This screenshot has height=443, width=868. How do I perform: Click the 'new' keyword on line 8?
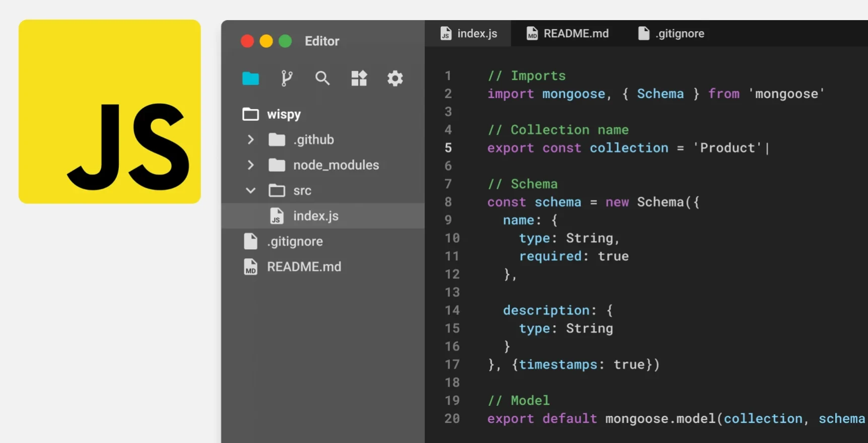[617, 202]
